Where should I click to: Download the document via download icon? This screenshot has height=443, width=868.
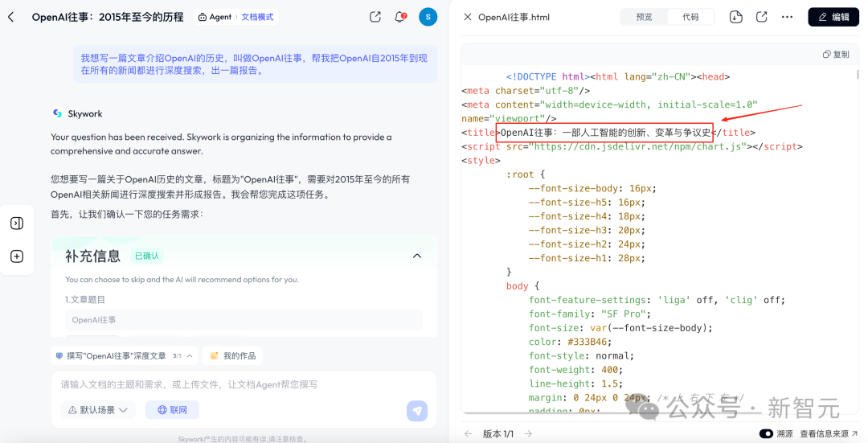(x=735, y=17)
